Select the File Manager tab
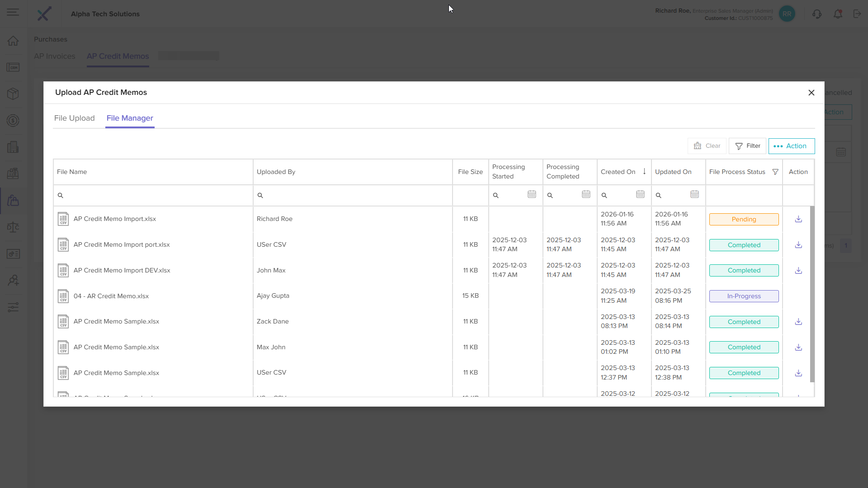The height and width of the screenshot is (488, 868). (130, 118)
